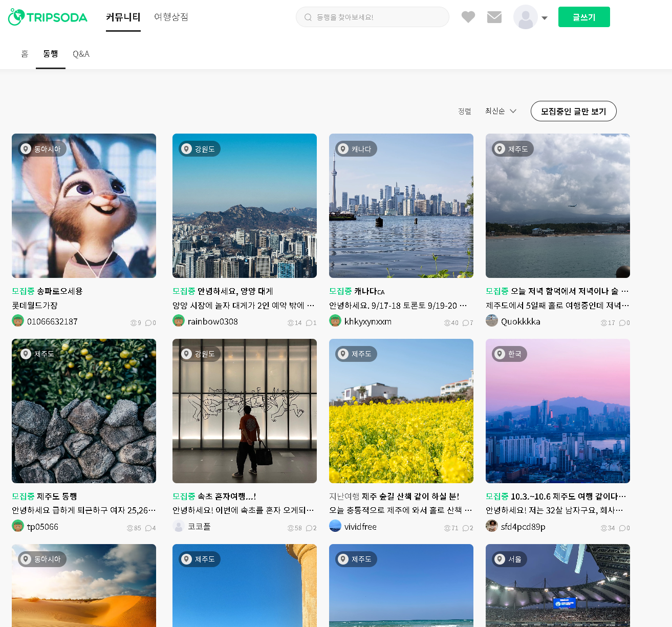Click 강원도 tag on mountain city post
672x627 pixels.
(200, 149)
